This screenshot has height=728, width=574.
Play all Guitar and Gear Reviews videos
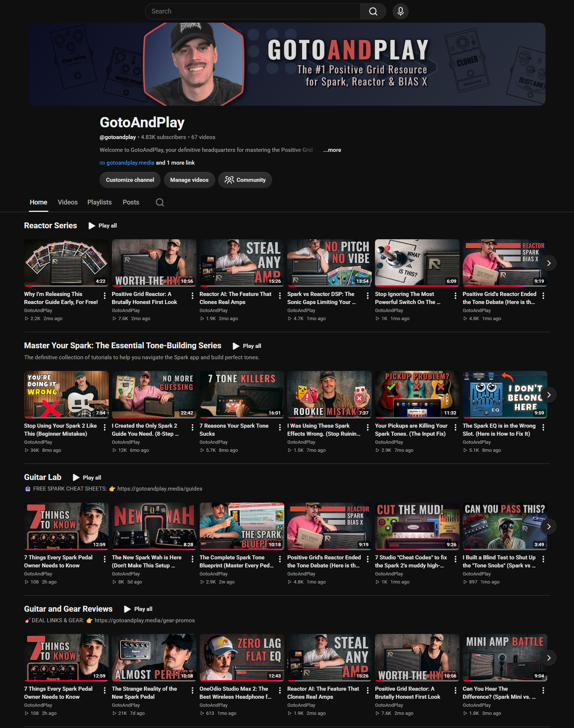click(x=138, y=609)
